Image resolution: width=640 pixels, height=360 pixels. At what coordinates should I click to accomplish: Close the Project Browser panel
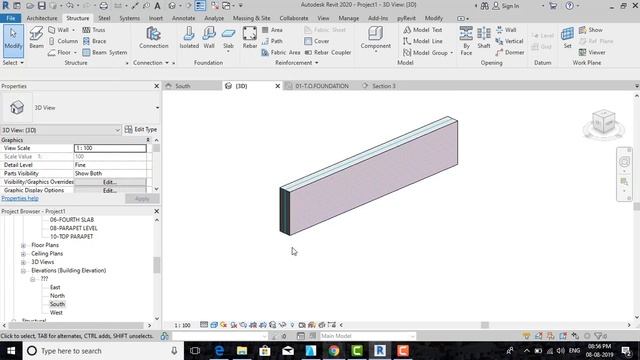(x=156, y=211)
